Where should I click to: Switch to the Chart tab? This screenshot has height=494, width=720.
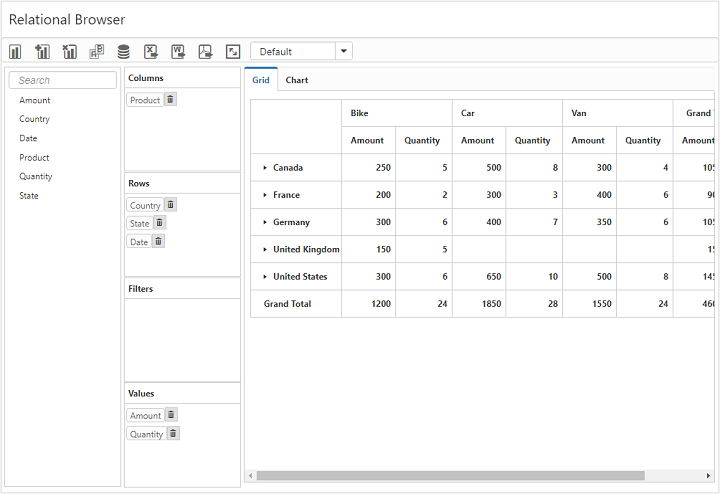click(x=297, y=80)
